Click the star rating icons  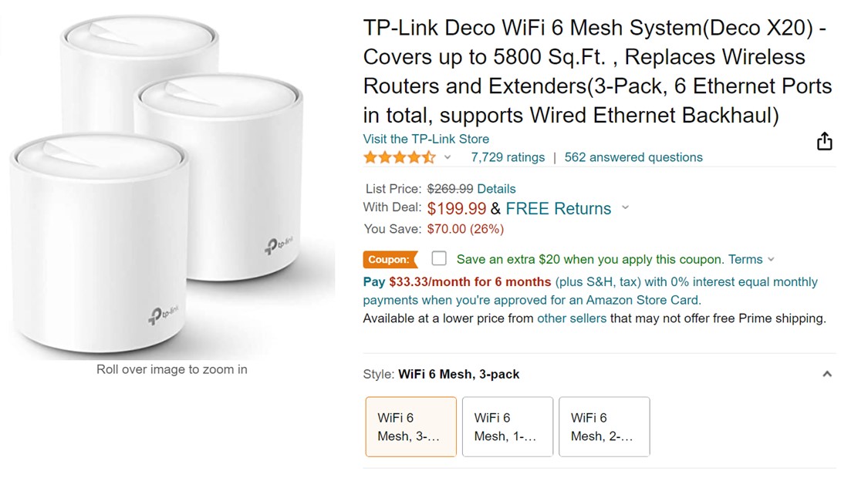tap(399, 157)
